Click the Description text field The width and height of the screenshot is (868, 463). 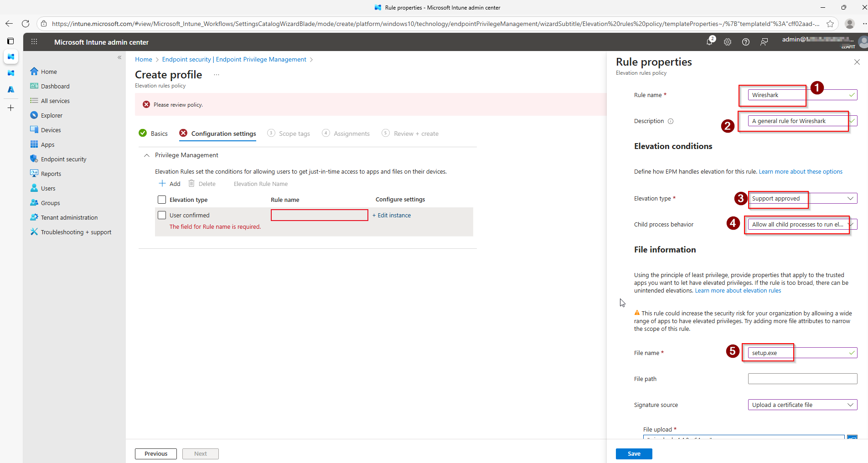[x=802, y=121]
